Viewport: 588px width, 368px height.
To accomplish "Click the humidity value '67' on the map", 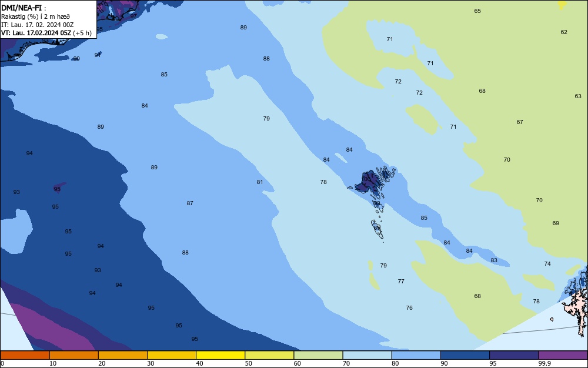I will point(520,122).
